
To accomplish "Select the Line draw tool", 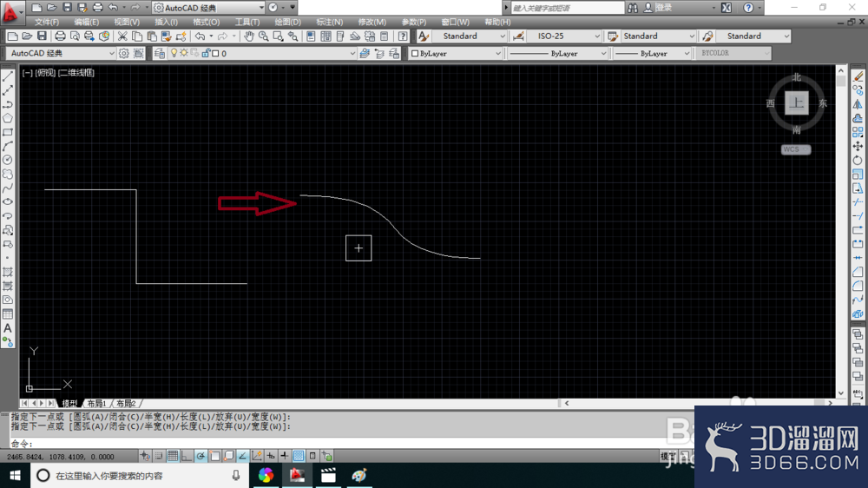I will point(8,76).
